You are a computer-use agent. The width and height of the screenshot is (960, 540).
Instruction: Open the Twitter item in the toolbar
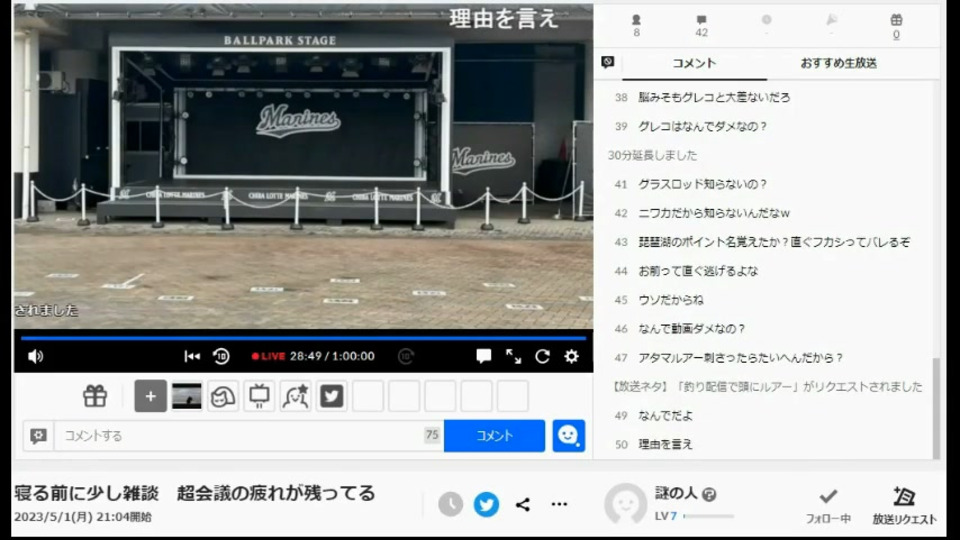(331, 396)
